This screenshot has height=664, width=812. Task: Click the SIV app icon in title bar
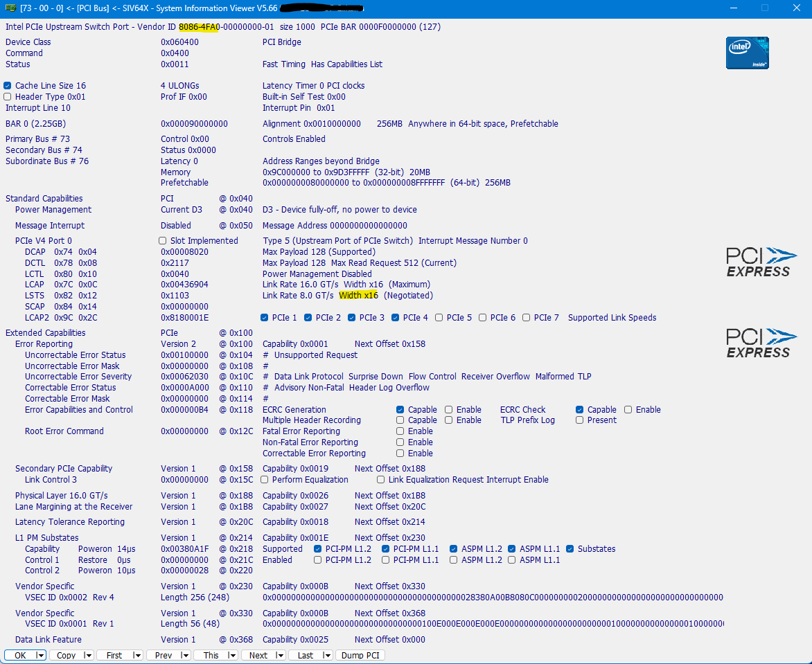tap(9, 8)
